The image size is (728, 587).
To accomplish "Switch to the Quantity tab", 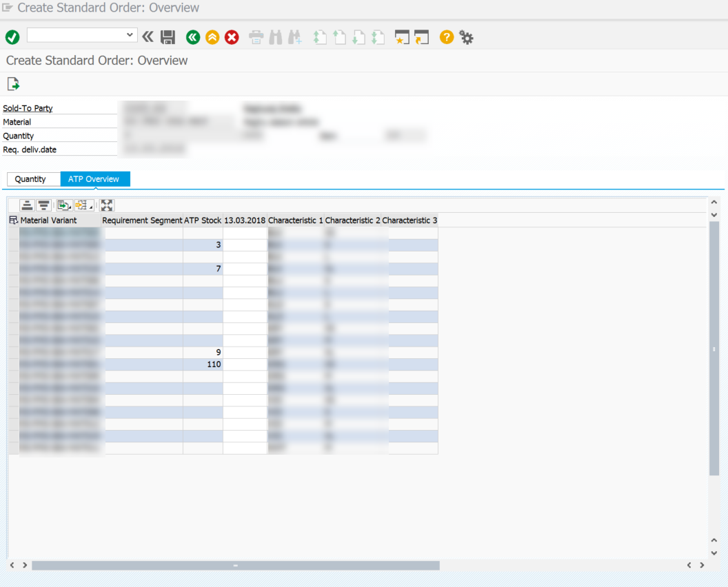I will [x=30, y=179].
